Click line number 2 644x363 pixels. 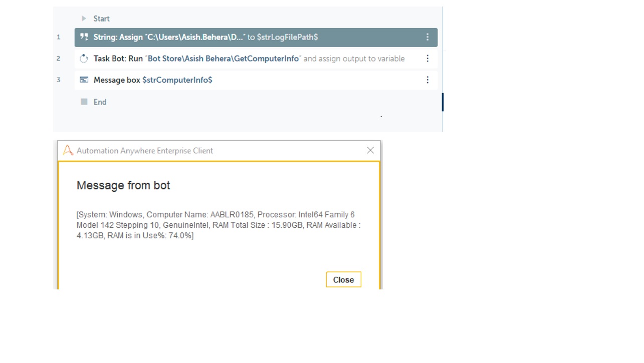(59, 59)
